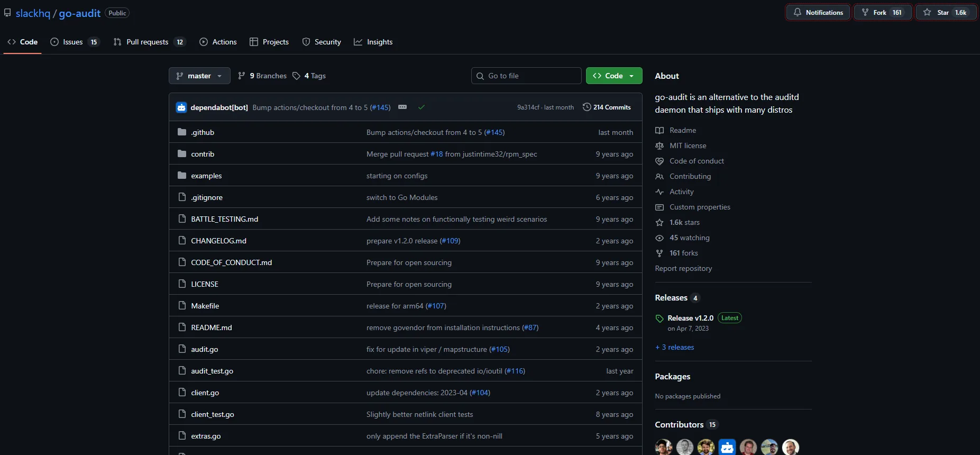
Task: Click the contrib folder icon
Action: click(182, 154)
